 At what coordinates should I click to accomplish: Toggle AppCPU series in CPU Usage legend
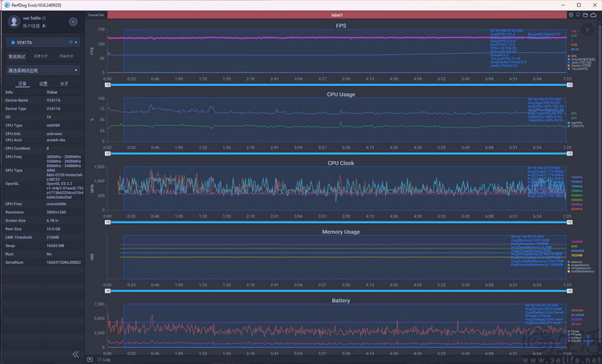click(x=575, y=123)
